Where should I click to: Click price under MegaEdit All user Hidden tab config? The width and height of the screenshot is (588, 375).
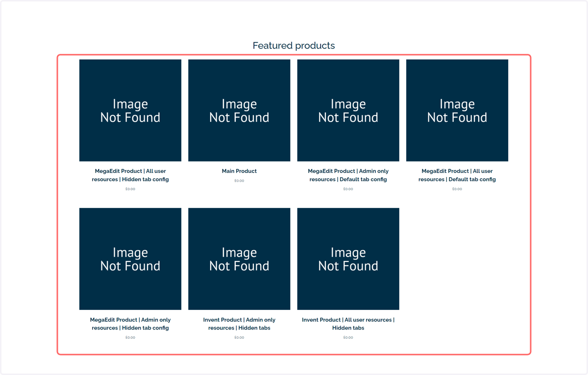click(x=130, y=189)
